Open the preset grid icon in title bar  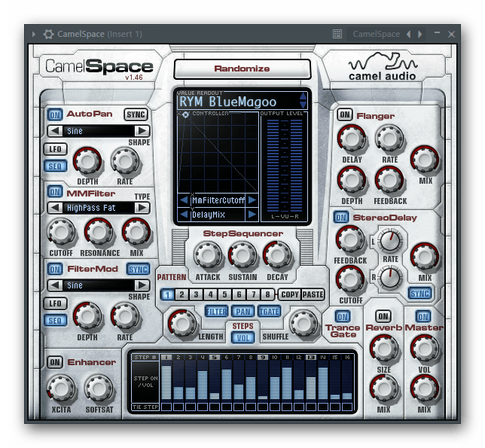(337, 34)
